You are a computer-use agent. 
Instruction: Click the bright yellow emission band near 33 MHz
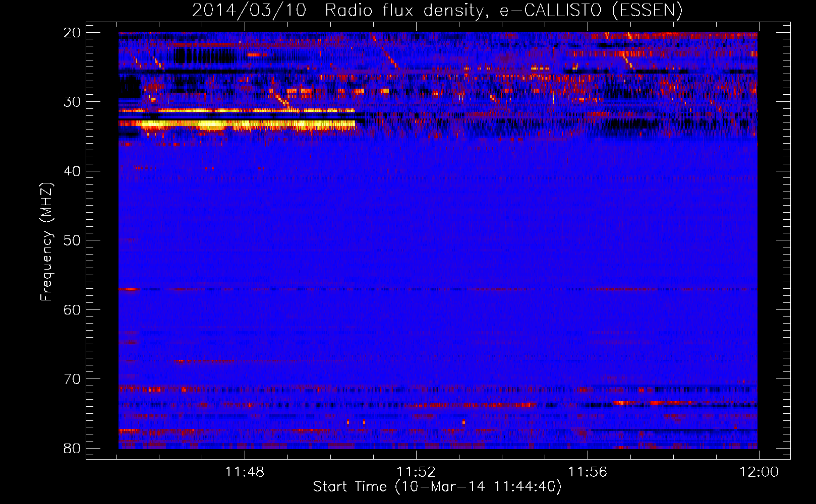237,124
